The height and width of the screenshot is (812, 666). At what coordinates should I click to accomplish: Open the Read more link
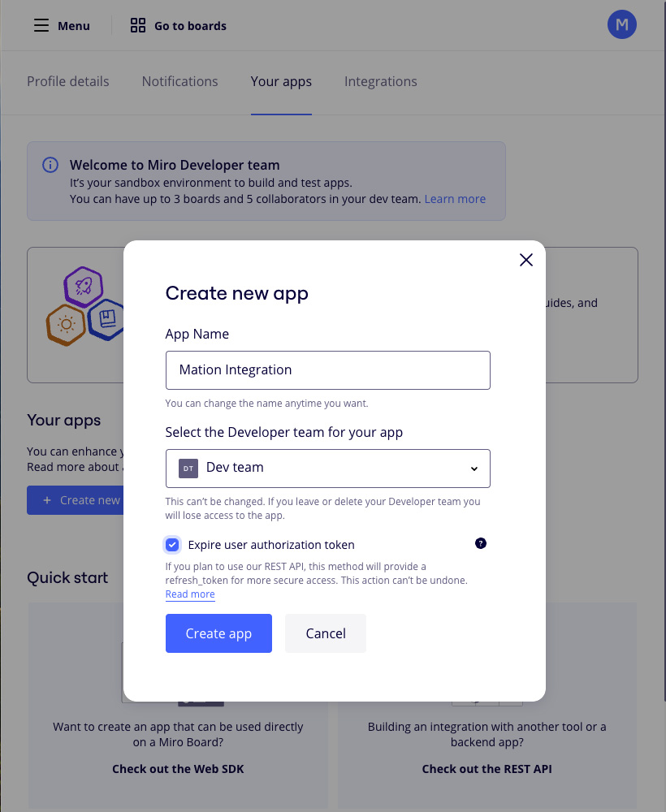[190, 594]
